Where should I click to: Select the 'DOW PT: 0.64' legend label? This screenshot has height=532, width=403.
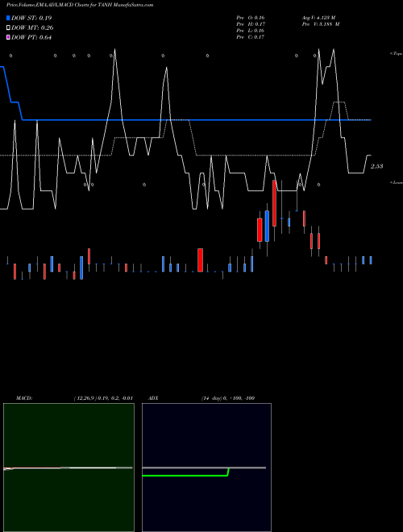(31, 38)
